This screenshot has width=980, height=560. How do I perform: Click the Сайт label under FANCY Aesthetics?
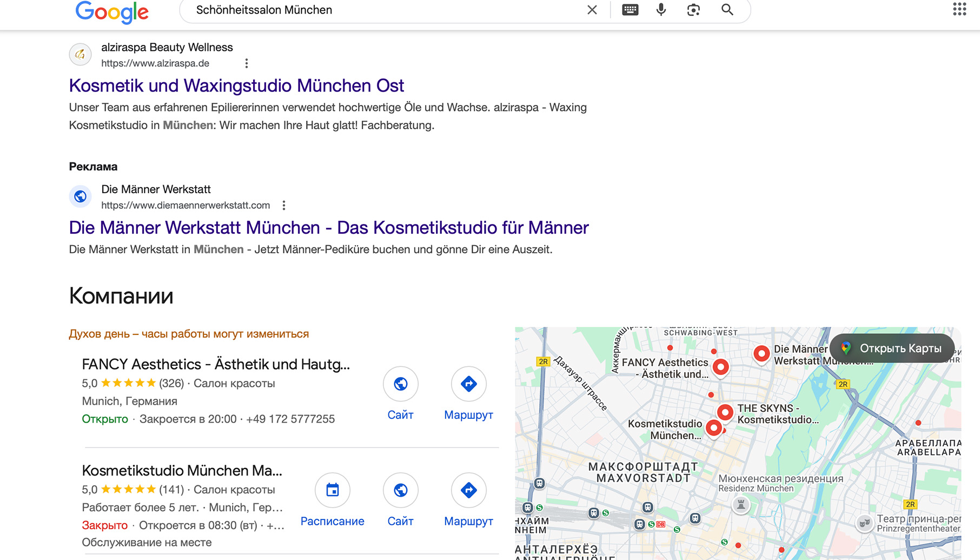coord(401,415)
